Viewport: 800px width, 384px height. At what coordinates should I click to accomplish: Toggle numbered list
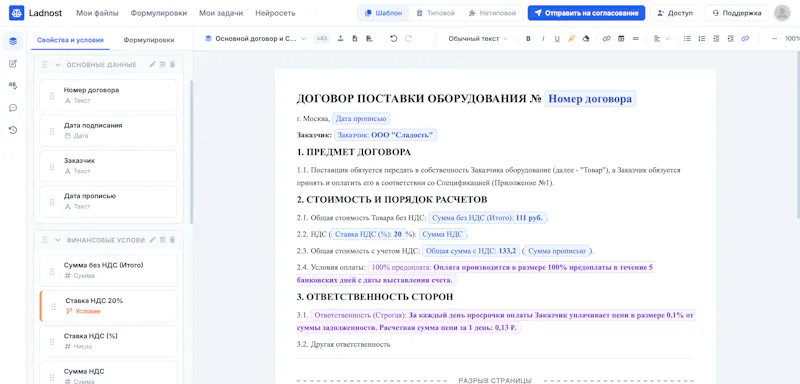(x=702, y=38)
